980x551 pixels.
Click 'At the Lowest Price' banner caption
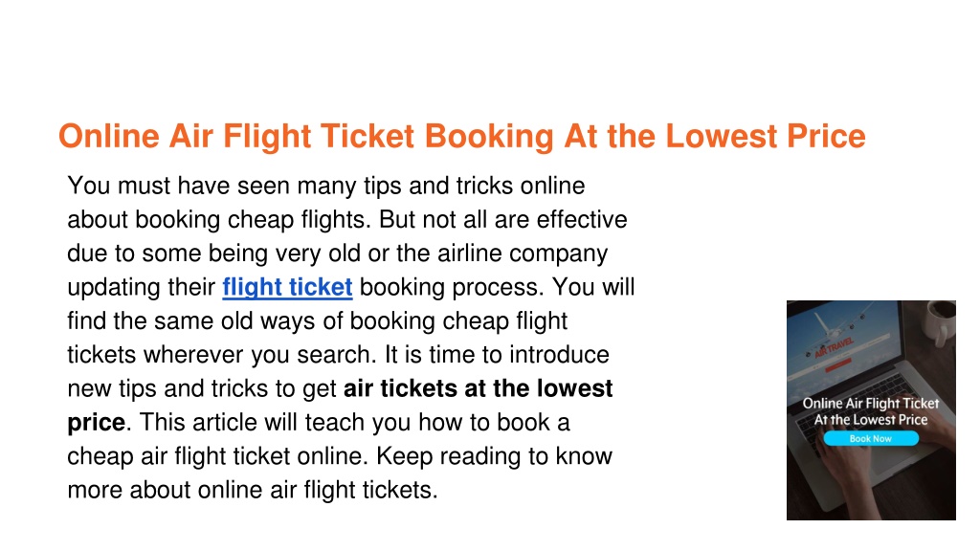871,420
